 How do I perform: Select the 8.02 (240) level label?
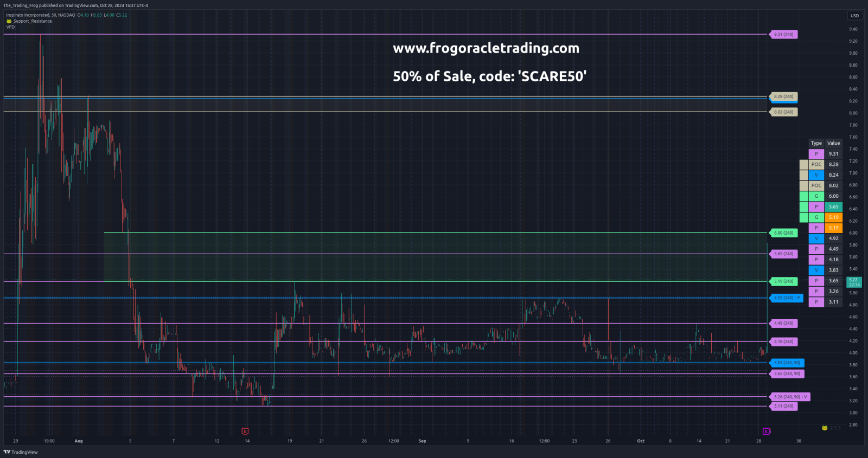click(783, 112)
